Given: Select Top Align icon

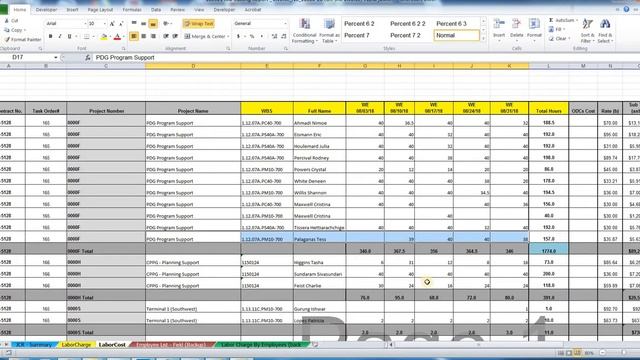Looking at the screenshot, I should pos(134,24).
